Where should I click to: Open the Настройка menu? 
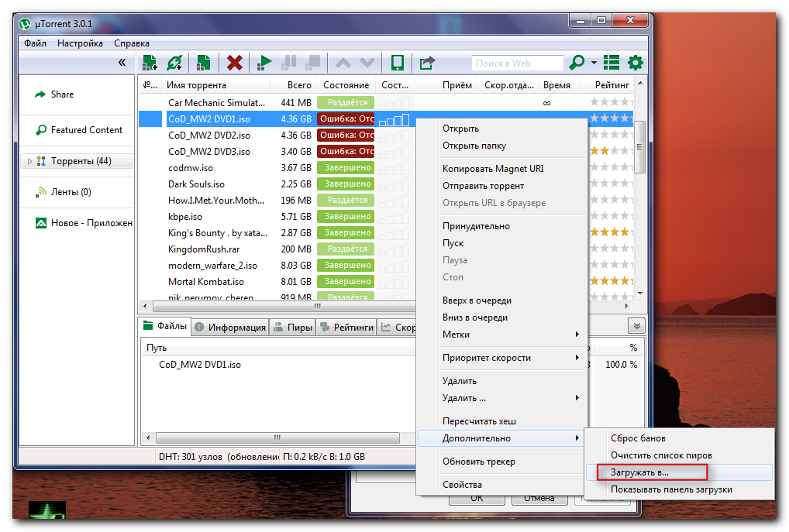80,43
